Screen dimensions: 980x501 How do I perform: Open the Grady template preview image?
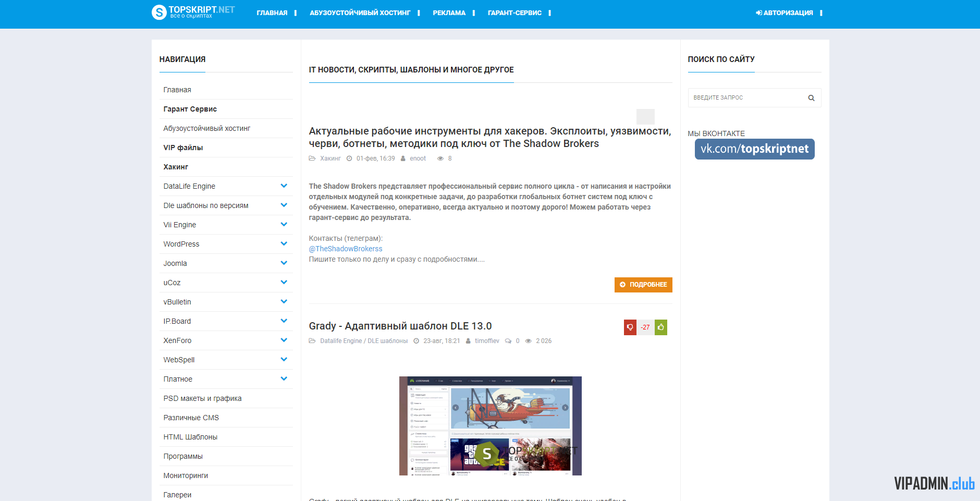point(490,426)
